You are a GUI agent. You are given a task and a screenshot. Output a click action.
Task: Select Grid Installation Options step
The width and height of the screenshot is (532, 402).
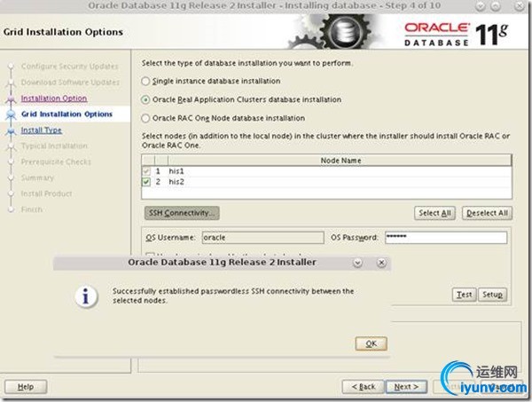66,114
